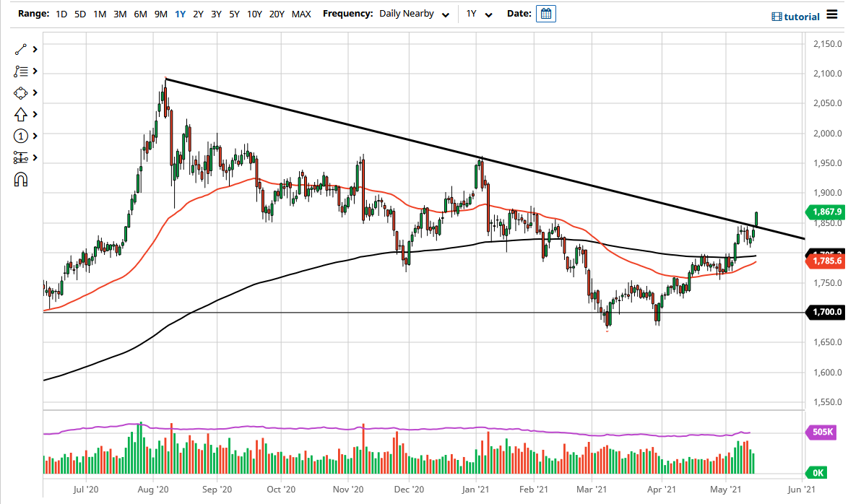
Task: Set range to 6M
Action: (141, 14)
